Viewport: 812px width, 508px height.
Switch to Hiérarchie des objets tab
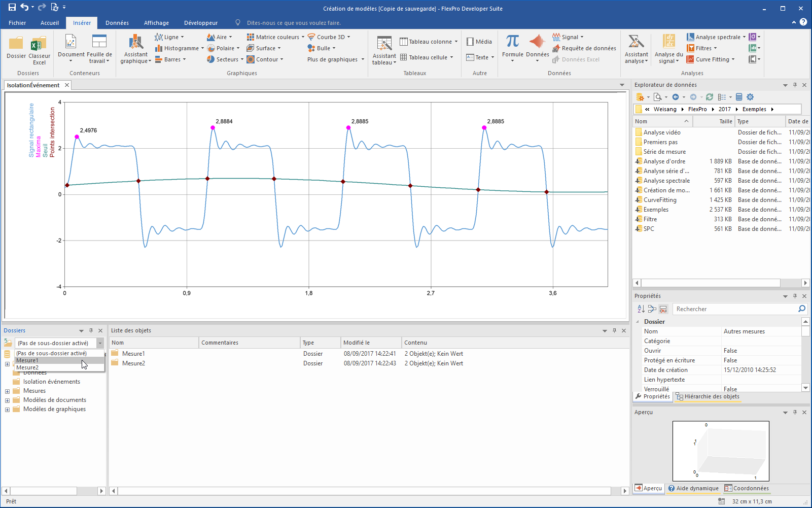[708, 397]
